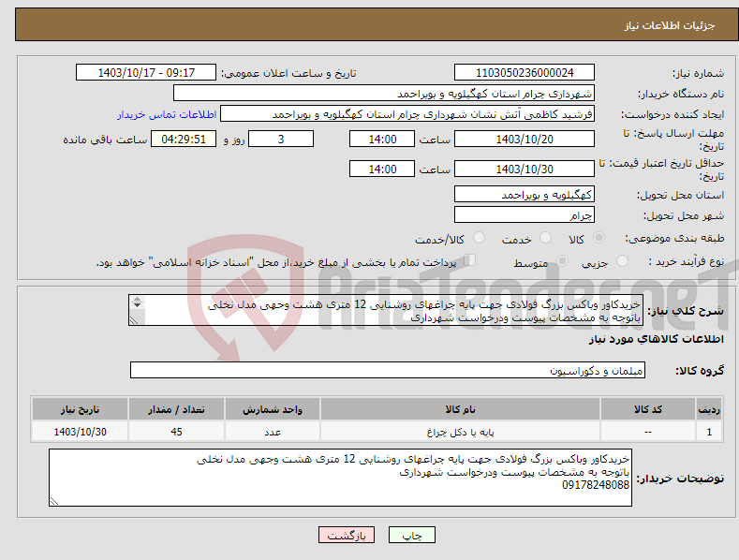Click the نام کالا column header
The height and width of the screenshot is (560, 739).
[x=460, y=409]
